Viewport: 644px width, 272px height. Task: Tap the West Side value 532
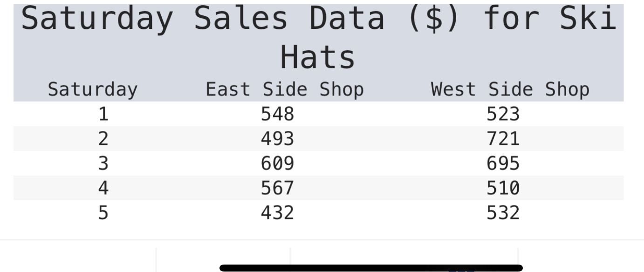pyautogui.click(x=503, y=213)
